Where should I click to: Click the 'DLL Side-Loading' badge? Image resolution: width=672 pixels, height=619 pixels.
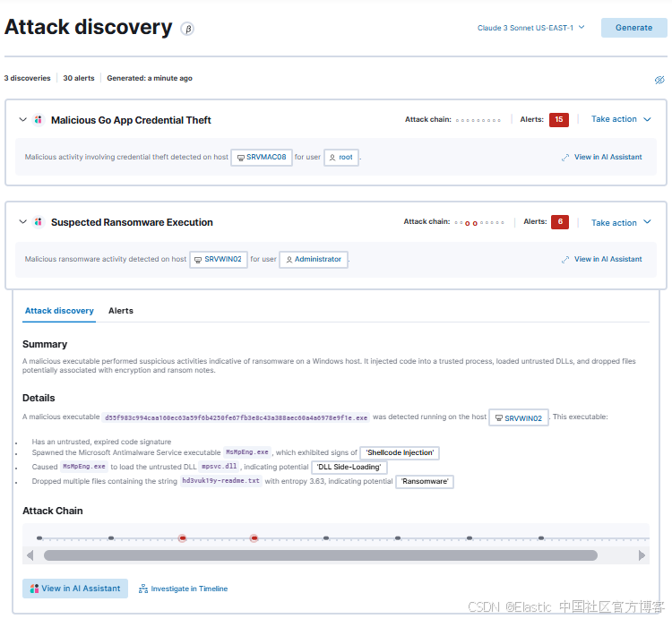coord(349,467)
